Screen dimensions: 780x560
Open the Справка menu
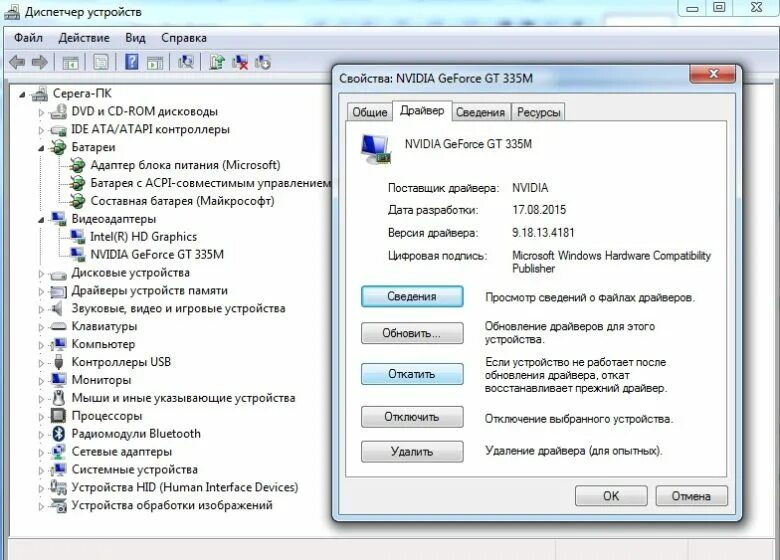pos(184,38)
